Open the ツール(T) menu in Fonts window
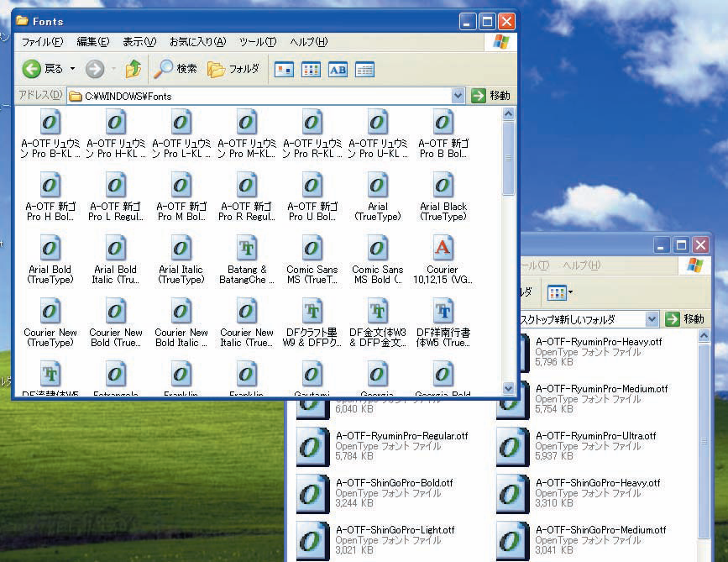This screenshot has width=728, height=562. [258, 42]
